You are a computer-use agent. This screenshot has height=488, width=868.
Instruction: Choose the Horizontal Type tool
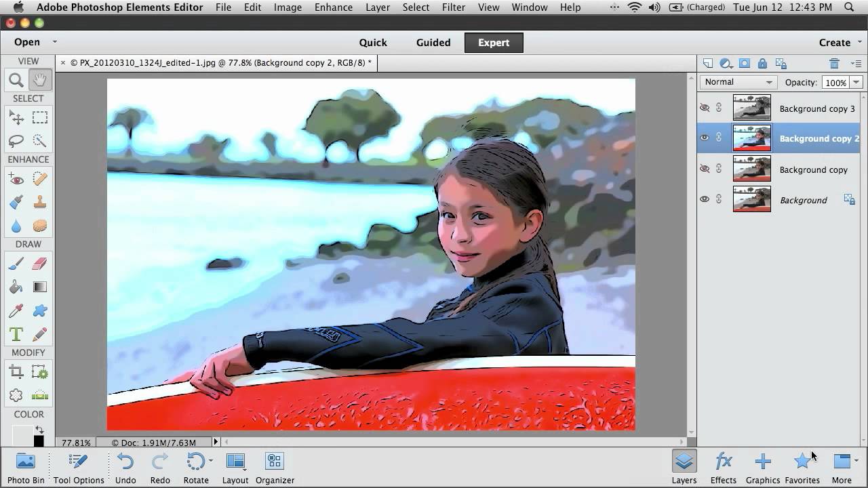click(16, 333)
